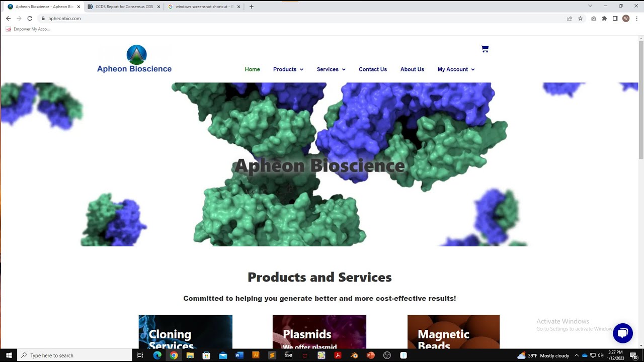This screenshot has height=362, width=644.
Task: Show hidden system tray icons
Action: click(577, 355)
